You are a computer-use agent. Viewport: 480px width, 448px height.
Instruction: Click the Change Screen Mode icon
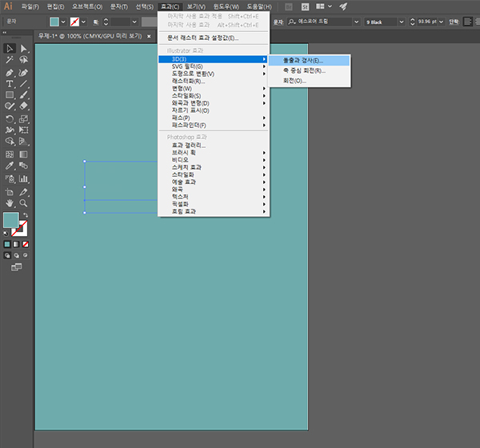(17, 267)
